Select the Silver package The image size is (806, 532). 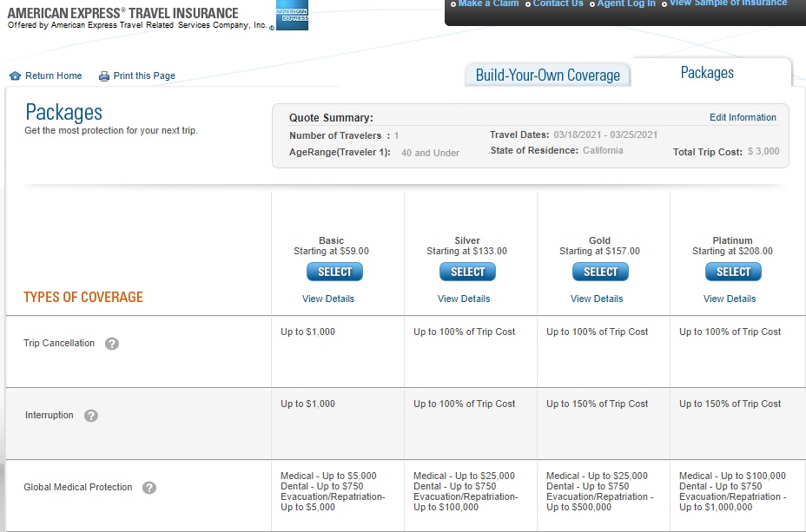(468, 272)
